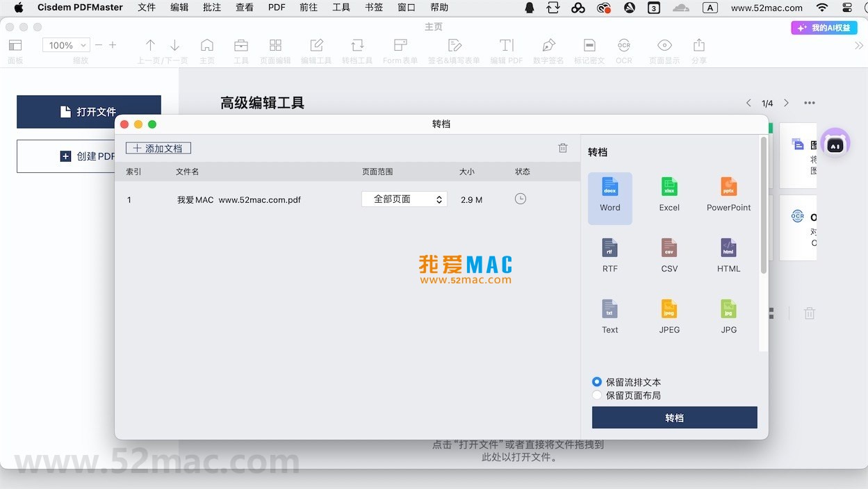Click the clock status icon for file row
The height and width of the screenshot is (489, 868).
tap(521, 199)
